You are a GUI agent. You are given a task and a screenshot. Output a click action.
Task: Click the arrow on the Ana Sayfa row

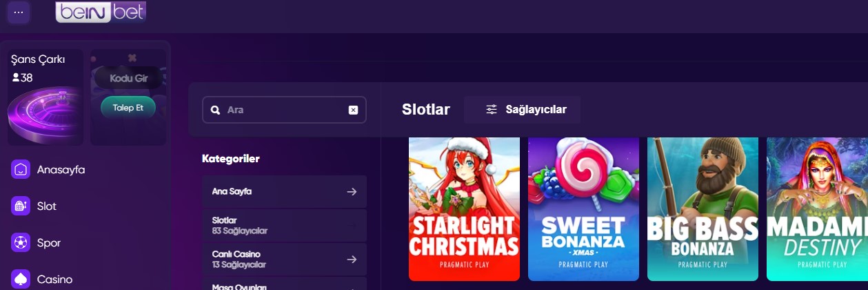352,191
